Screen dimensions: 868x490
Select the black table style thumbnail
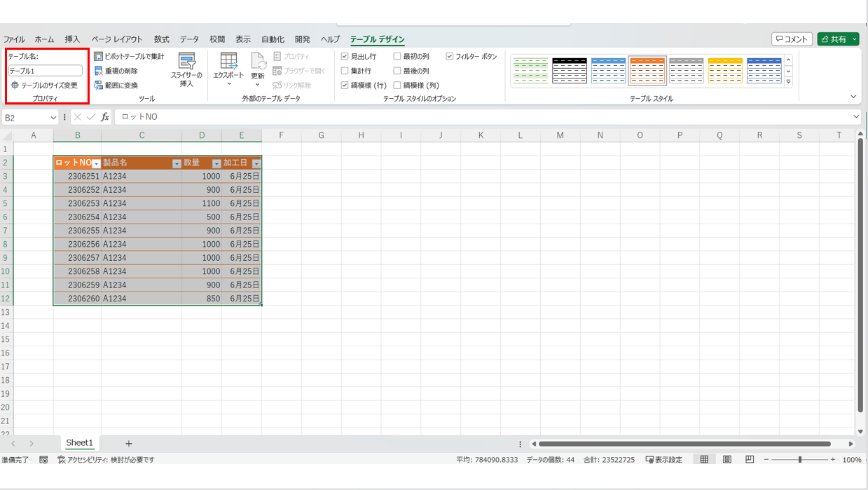pos(570,70)
